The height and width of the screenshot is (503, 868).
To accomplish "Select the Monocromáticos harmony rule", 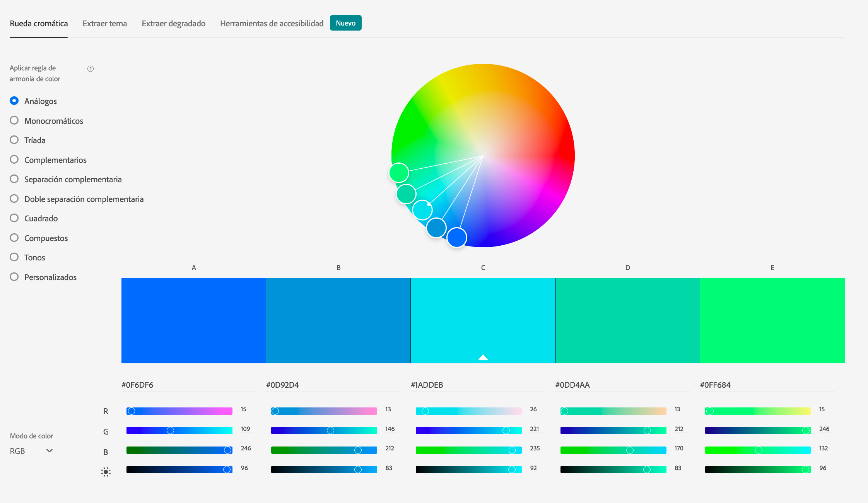I will point(46,121).
